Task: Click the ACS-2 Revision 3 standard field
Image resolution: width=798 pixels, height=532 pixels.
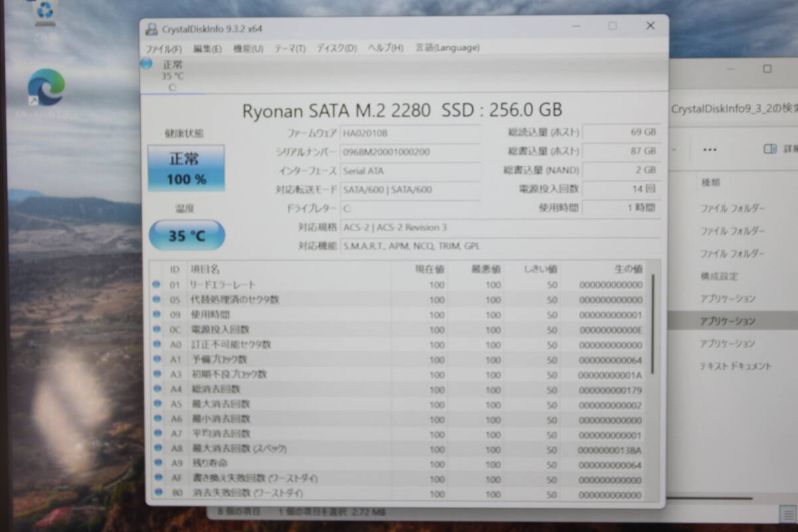Action: [500, 227]
